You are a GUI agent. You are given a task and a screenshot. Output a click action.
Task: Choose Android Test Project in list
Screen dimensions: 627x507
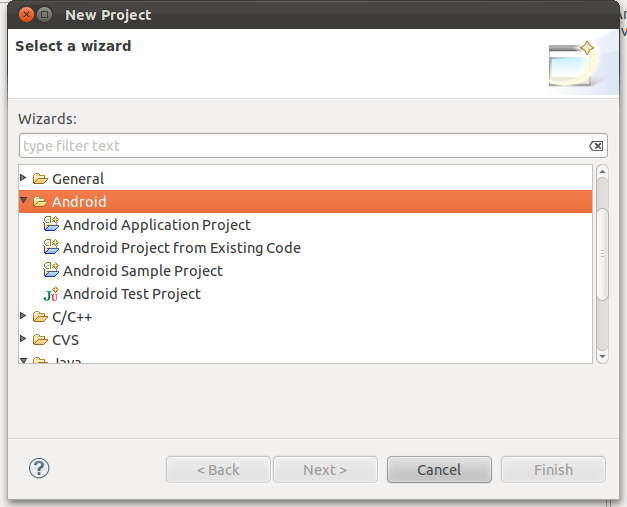pos(131,294)
